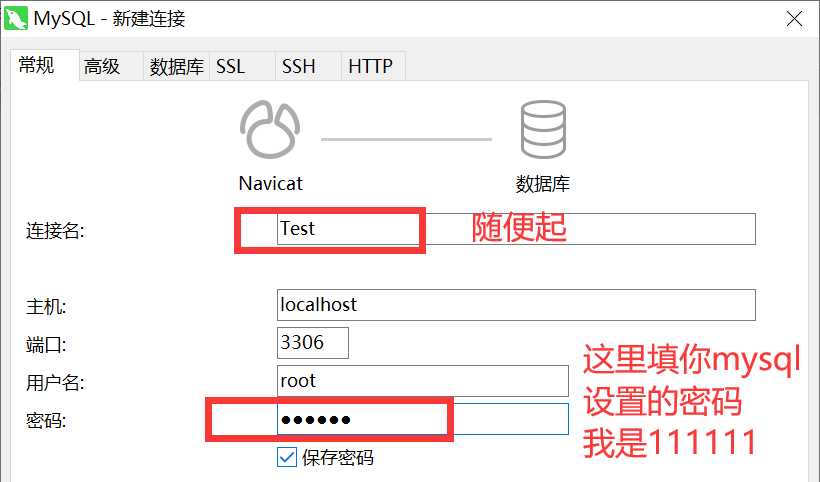Focus the 连接名 field containing Test
820x482 pixels.
click(516, 229)
